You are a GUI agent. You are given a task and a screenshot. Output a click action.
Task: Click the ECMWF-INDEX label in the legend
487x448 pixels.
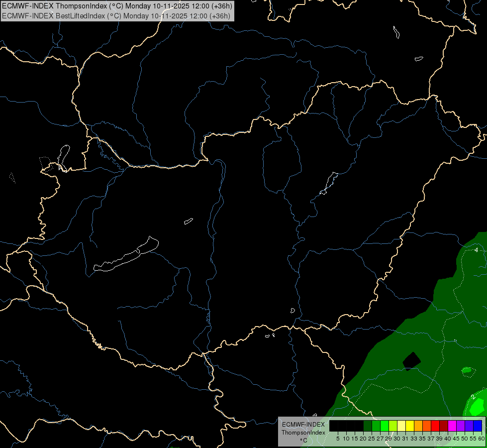[x=303, y=425]
